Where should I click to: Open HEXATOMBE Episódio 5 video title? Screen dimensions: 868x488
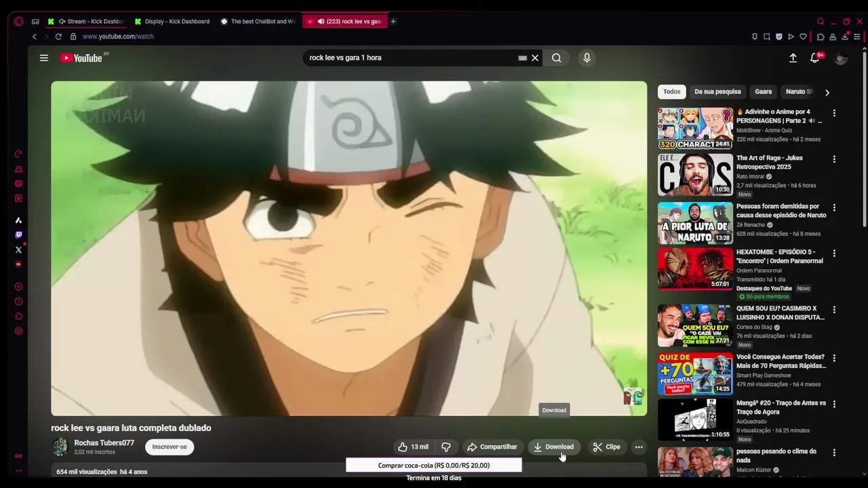[x=780, y=256]
